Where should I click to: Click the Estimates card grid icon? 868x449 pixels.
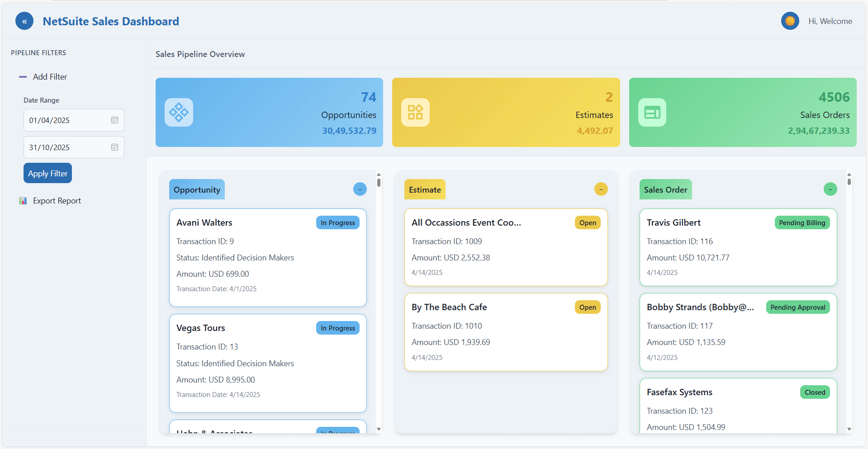pyautogui.click(x=415, y=112)
